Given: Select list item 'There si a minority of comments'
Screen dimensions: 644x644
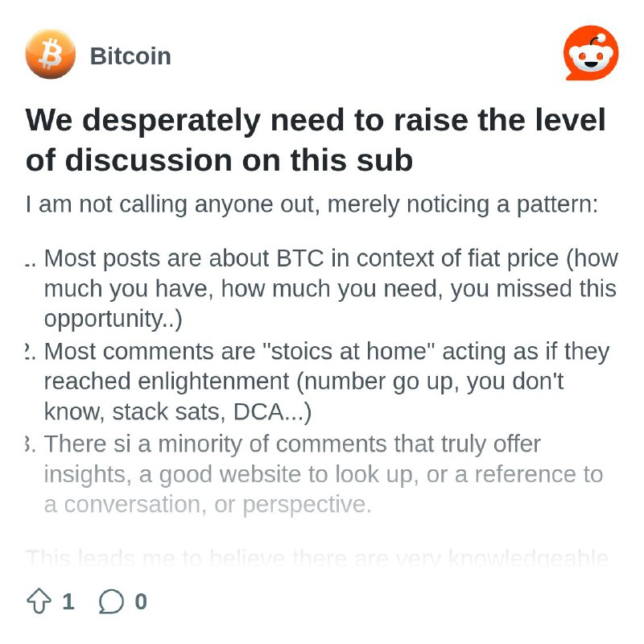Looking at the screenshot, I should 314,474.
